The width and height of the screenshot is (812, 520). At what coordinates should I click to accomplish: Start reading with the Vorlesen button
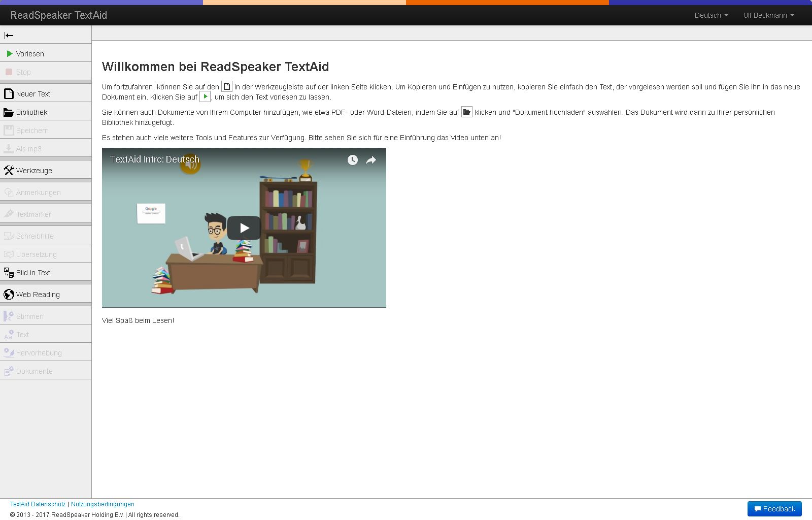point(46,53)
